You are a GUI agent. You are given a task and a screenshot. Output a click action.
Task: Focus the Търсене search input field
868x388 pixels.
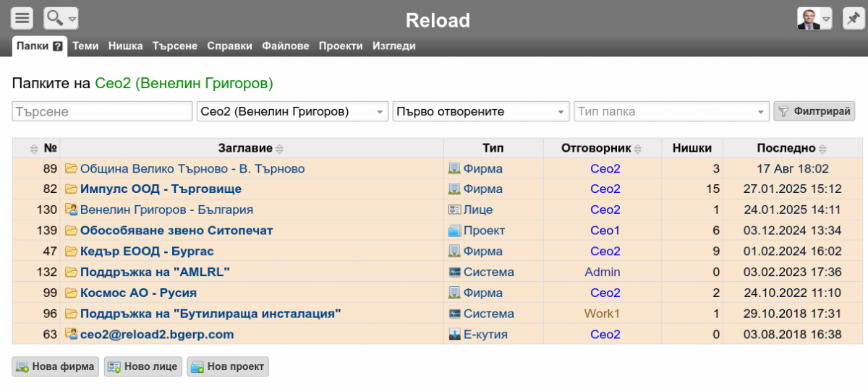click(102, 112)
